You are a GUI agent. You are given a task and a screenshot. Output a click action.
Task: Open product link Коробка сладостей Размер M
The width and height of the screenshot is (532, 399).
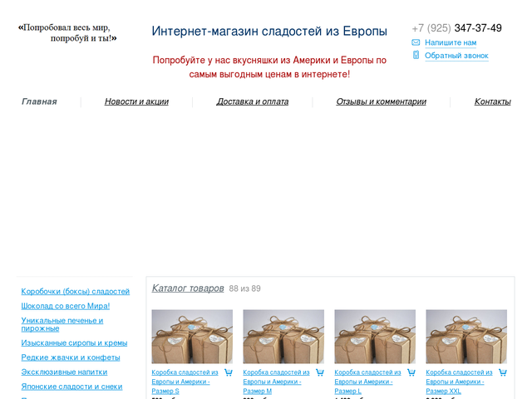(x=276, y=382)
